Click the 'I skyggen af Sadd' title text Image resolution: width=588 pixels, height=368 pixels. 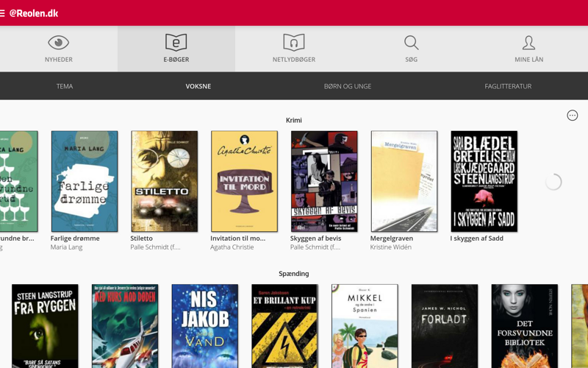pyautogui.click(x=476, y=238)
